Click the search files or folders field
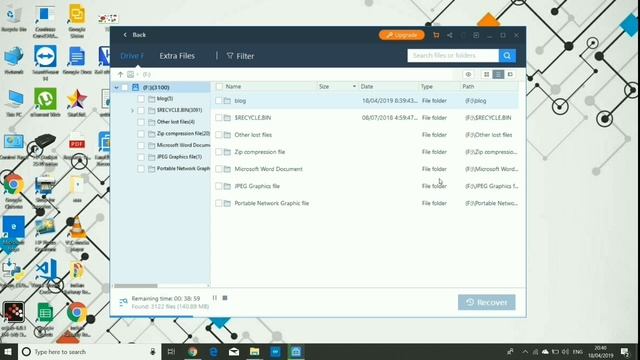Viewport: 640px width, 360px height. click(x=453, y=56)
